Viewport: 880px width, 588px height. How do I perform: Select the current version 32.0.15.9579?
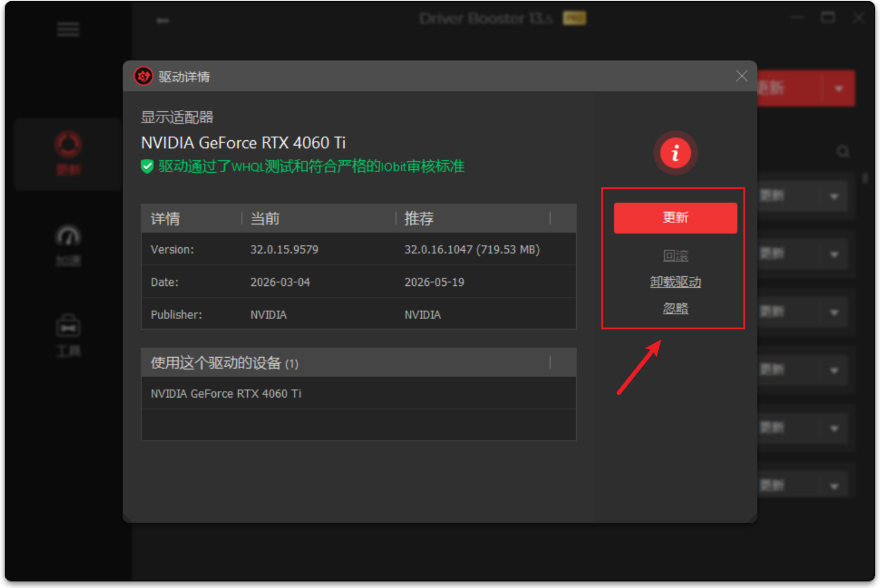click(284, 250)
